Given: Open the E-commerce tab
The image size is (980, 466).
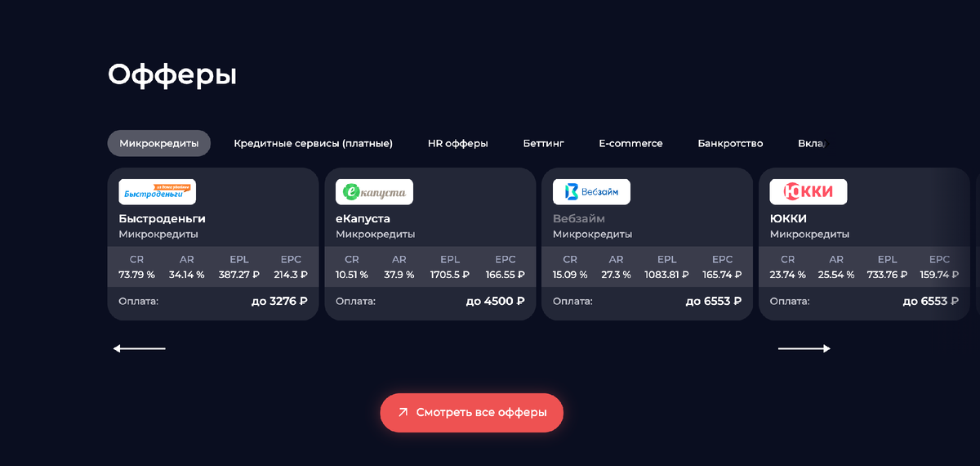Looking at the screenshot, I should point(630,143).
